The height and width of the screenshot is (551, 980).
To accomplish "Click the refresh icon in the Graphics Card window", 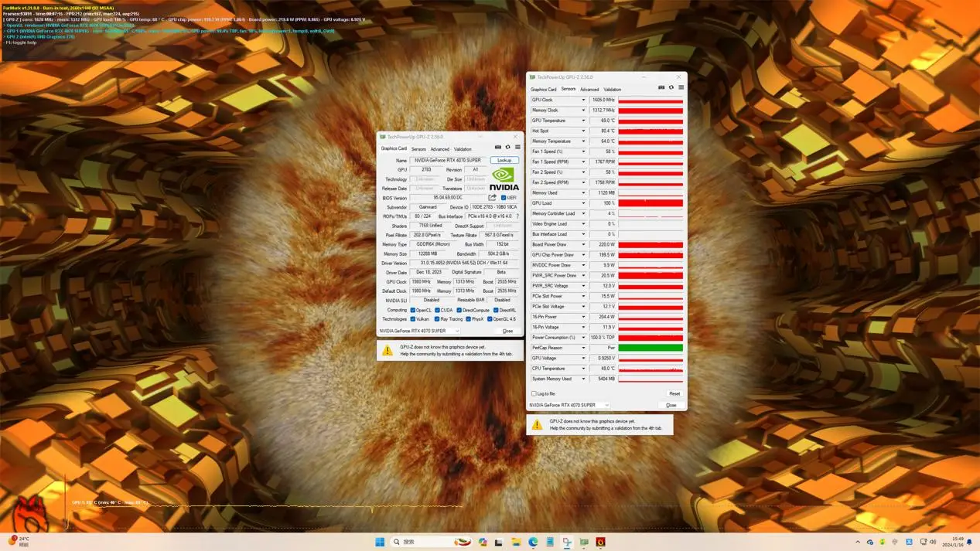I will tap(508, 147).
